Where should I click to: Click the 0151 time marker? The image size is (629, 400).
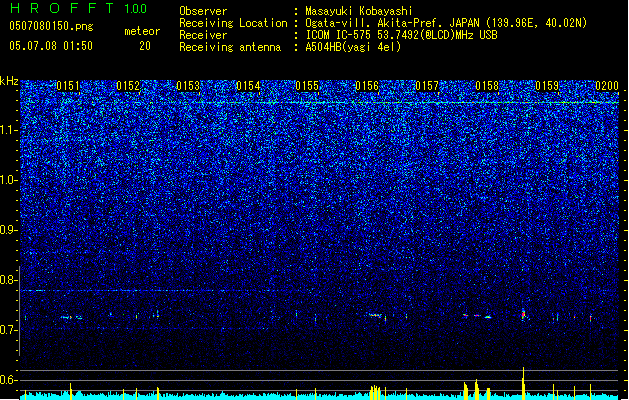coord(68,86)
